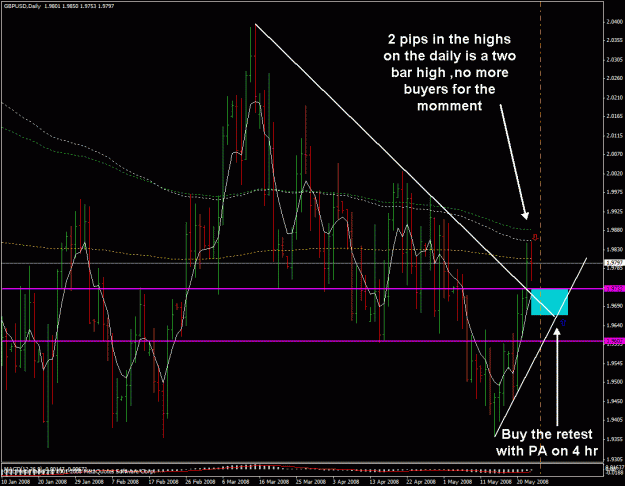The width and height of the screenshot is (625, 486).
Task: Select the 'Buy the retest with PA' text label
Action: [547, 443]
